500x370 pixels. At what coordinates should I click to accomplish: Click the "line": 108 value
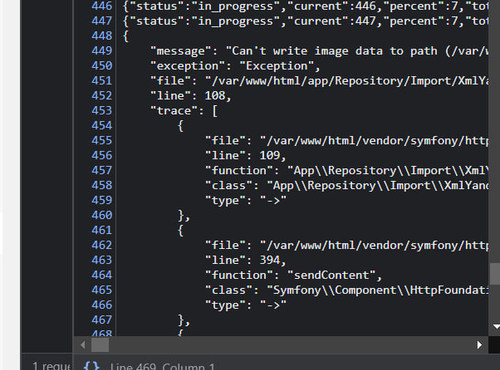[x=215, y=96]
